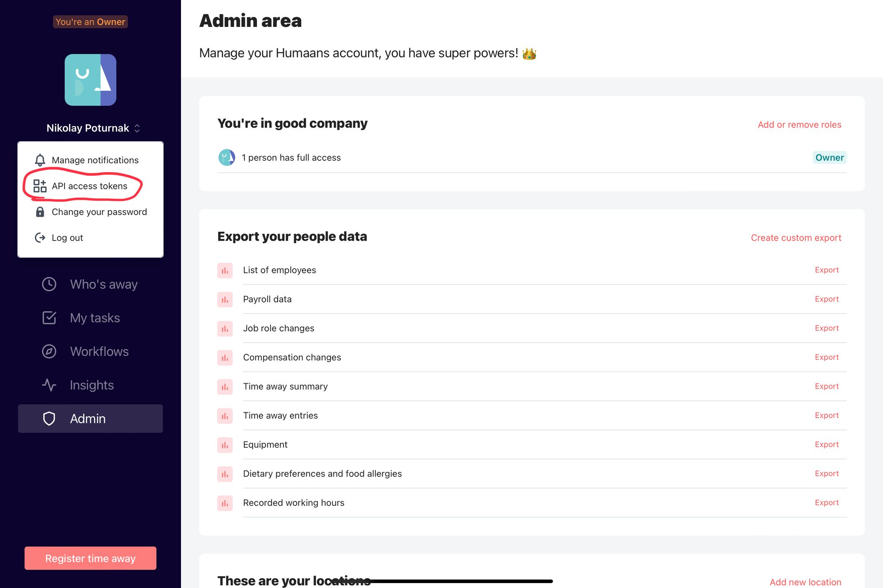The width and height of the screenshot is (883, 588).
Task: Click the compass icon next to Workflows
Action: point(49,351)
